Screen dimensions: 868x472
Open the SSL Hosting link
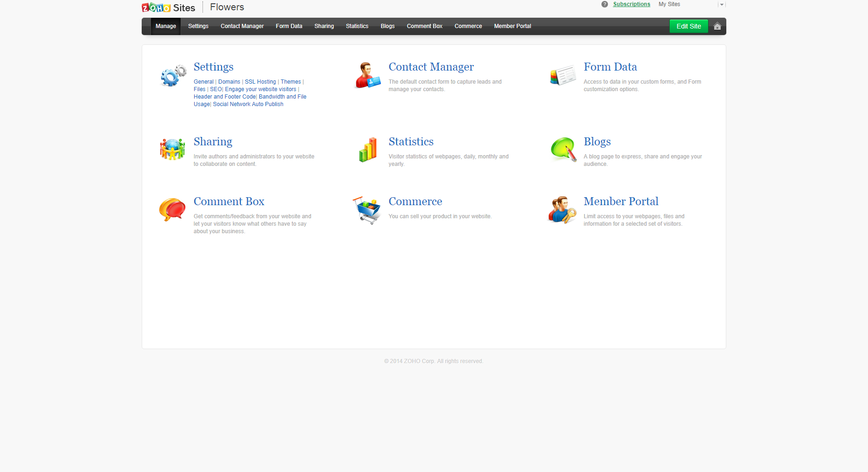[260, 82]
